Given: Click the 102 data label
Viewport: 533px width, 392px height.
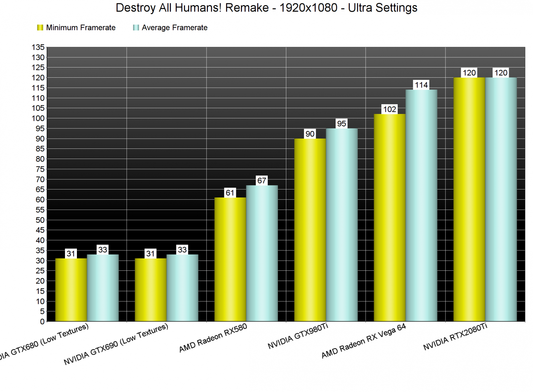Looking at the screenshot, I should pyautogui.click(x=390, y=109).
